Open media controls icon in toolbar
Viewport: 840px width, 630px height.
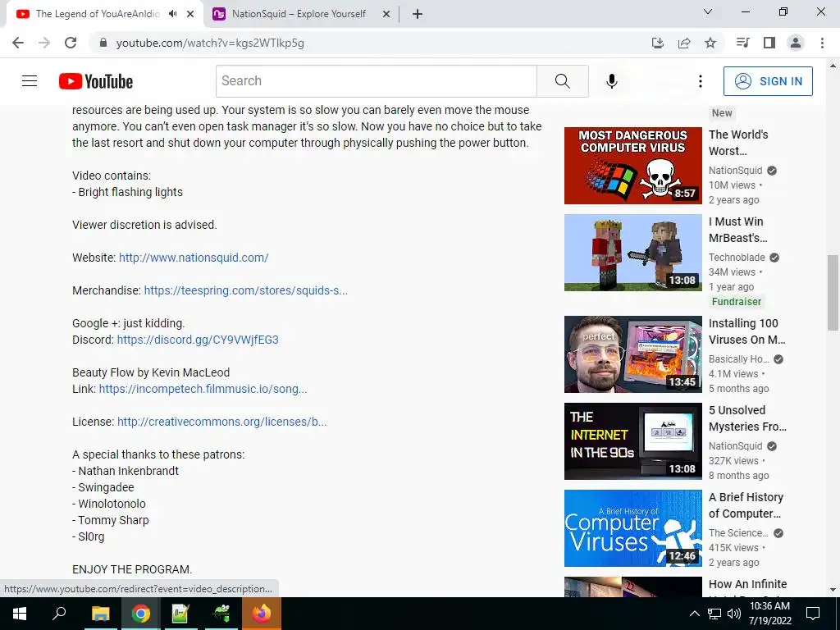743,43
